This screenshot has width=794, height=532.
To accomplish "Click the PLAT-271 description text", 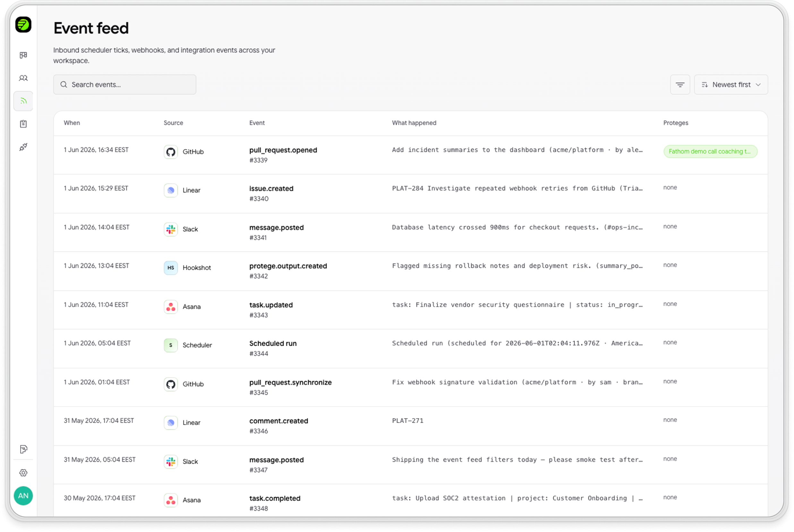I will (x=407, y=421).
